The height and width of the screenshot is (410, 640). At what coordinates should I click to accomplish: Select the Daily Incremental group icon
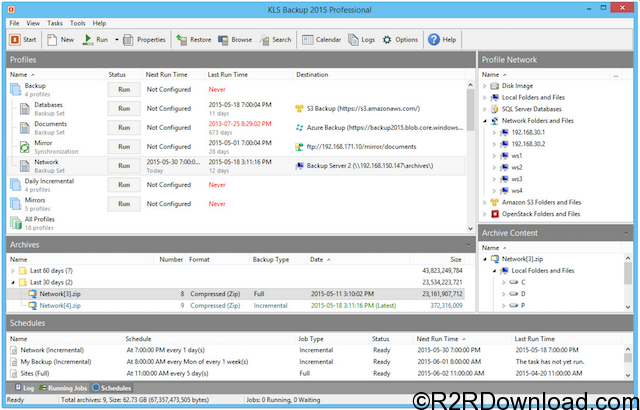pos(16,185)
